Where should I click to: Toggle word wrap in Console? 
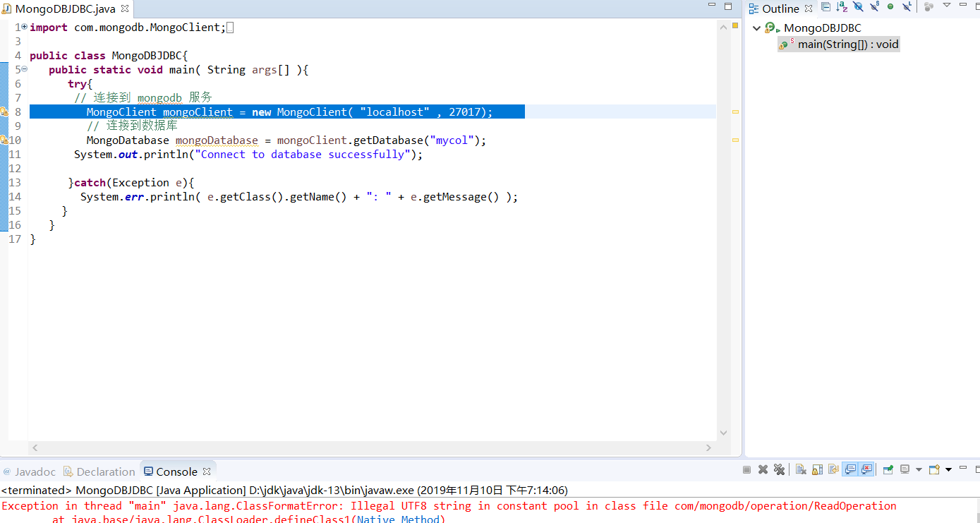pyautogui.click(x=833, y=469)
